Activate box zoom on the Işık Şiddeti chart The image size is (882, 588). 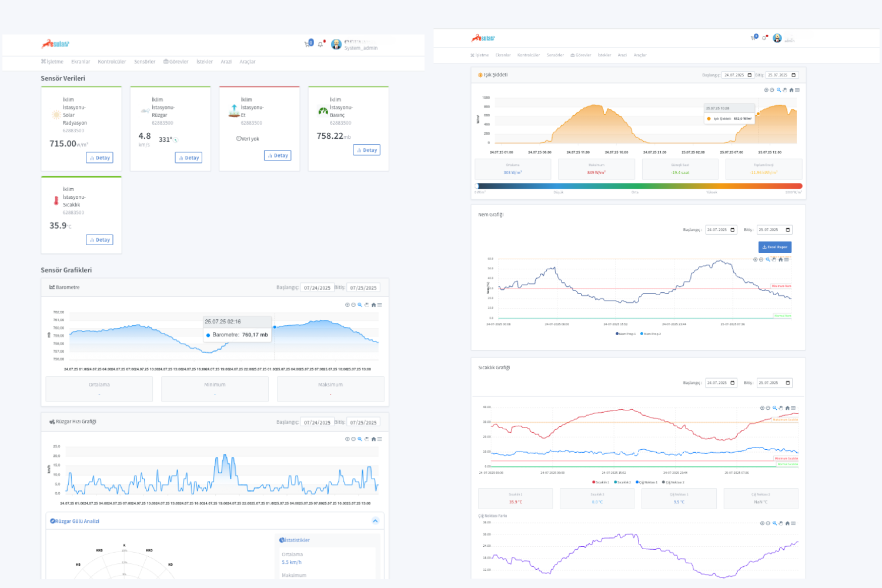point(779,90)
